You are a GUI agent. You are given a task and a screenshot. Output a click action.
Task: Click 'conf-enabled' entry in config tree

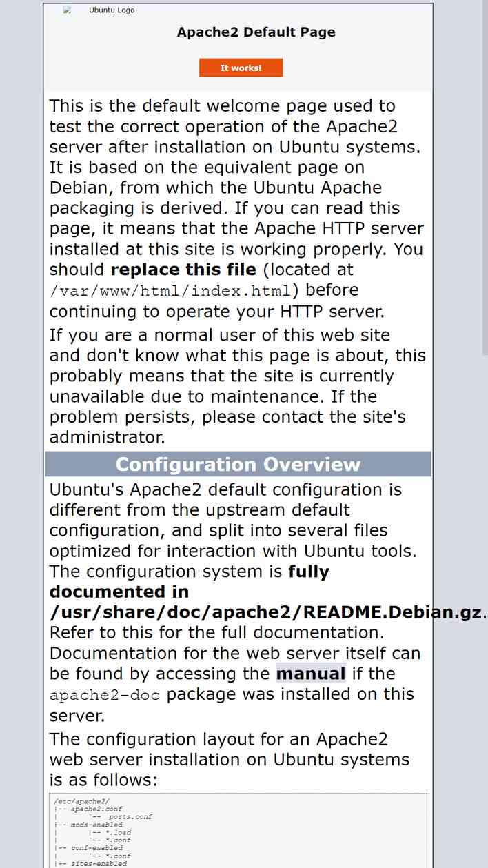96,848
